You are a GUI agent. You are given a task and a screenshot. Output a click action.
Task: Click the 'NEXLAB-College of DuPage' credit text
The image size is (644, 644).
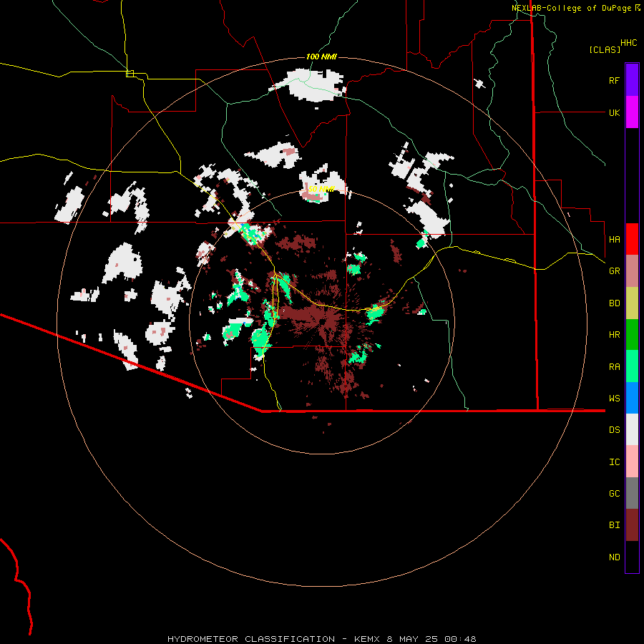571,8
